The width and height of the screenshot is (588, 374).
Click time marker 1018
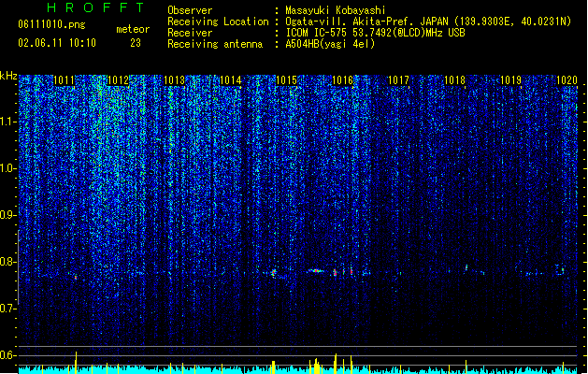454,80
